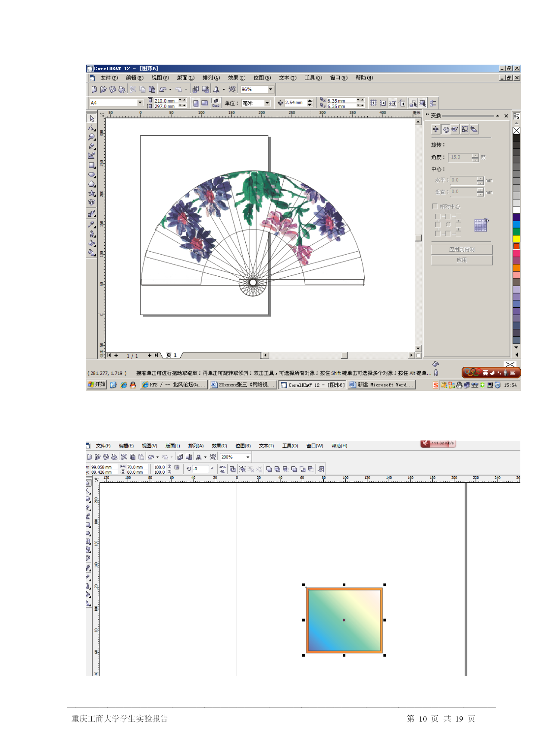Click Print icon in upper CorelDRAW toolbar

click(x=122, y=89)
